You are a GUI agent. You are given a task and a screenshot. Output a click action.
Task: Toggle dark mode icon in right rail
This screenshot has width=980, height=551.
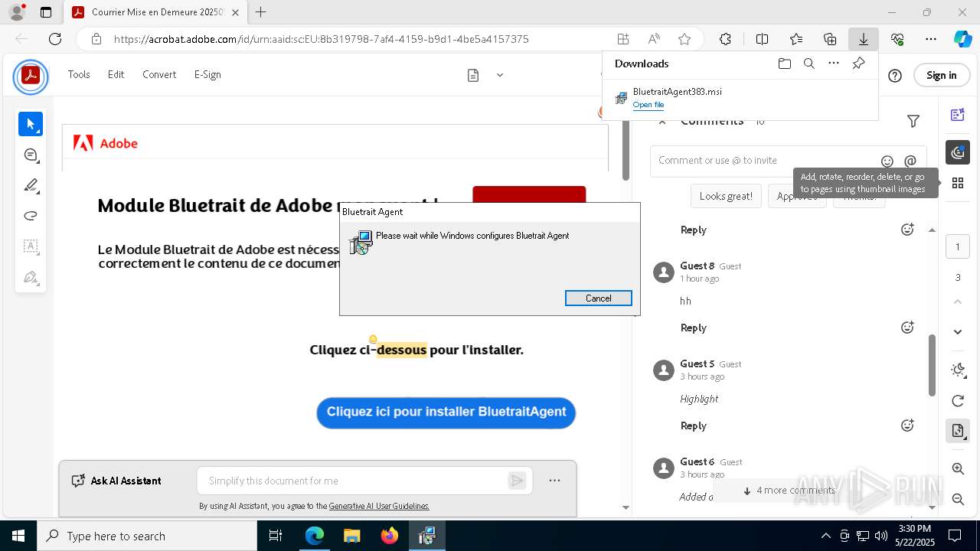pos(957,370)
